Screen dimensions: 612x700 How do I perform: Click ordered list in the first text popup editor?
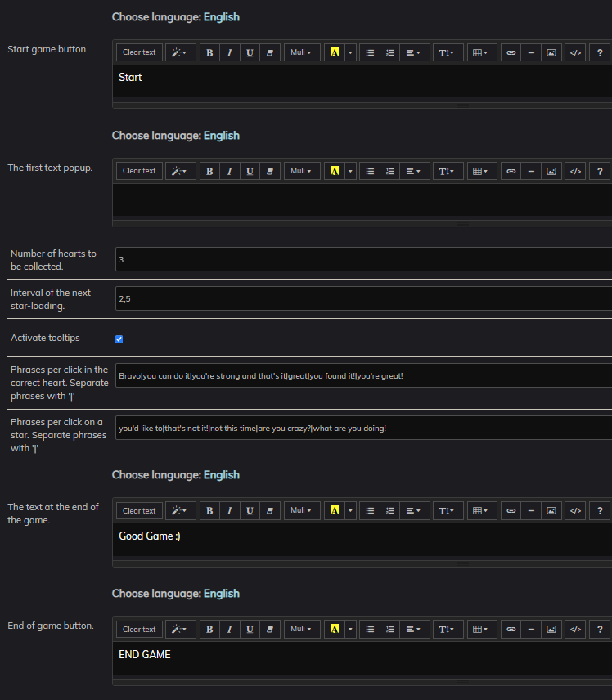coord(390,172)
